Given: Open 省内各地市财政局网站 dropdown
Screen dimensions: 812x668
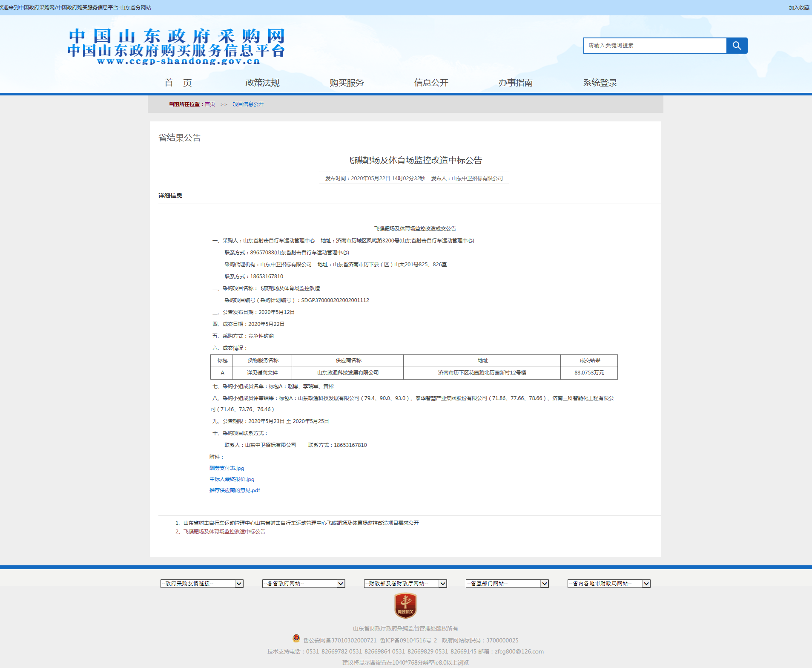Looking at the screenshot, I should 609,584.
